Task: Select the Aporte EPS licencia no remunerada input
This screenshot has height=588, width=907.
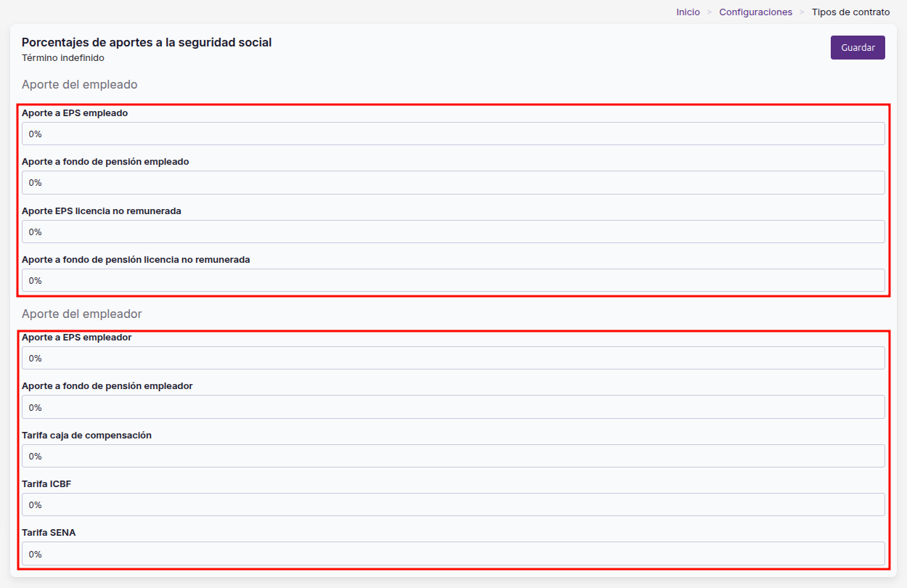Action: point(453,232)
